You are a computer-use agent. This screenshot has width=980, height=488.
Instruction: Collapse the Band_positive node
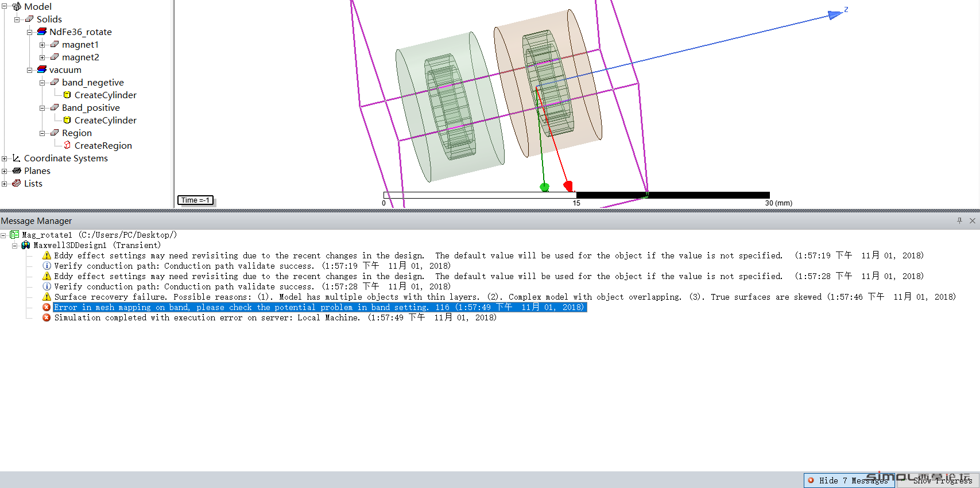coord(42,107)
